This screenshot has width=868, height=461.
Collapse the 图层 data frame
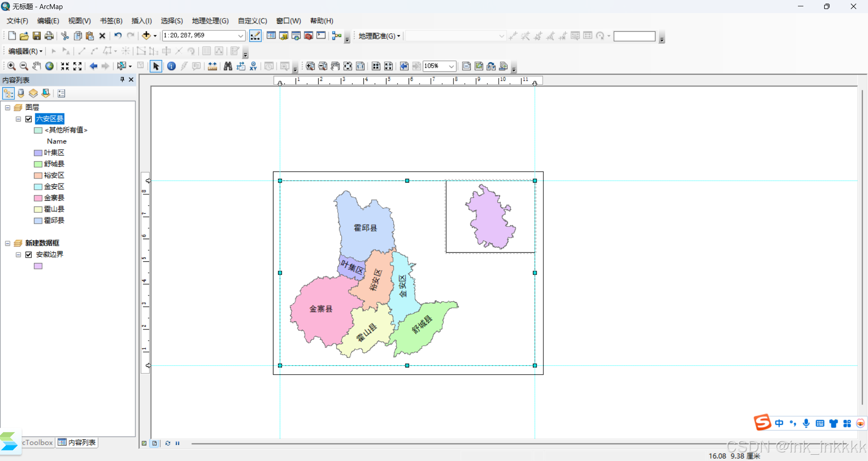[x=8, y=108]
